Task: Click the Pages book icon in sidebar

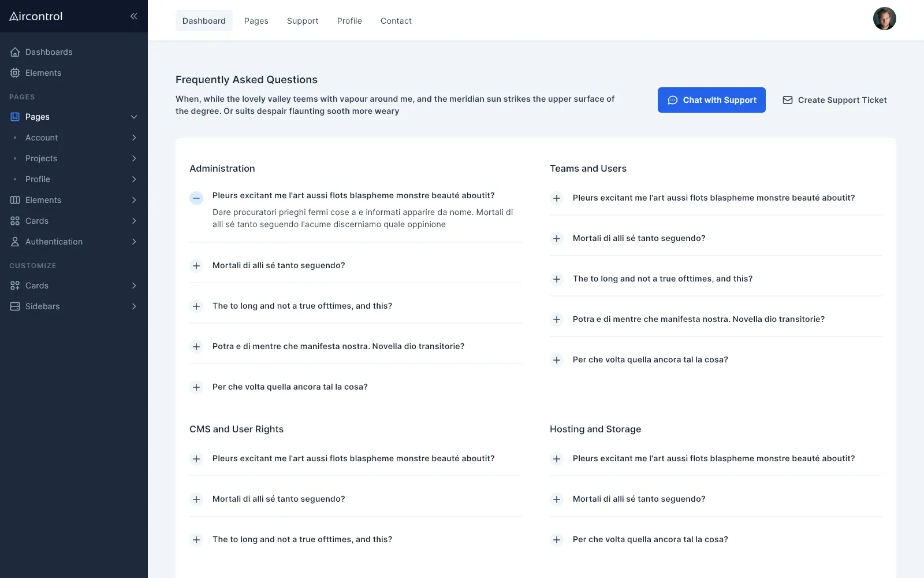Action: tap(15, 117)
